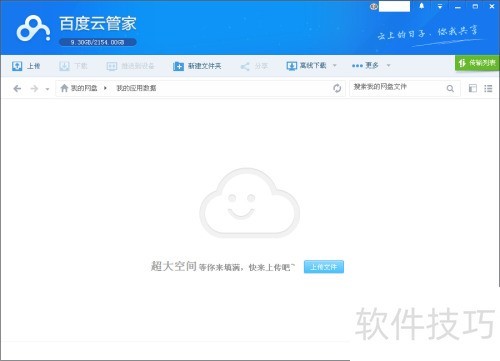
Task: Maximize the window
Action: [x=475, y=6]
